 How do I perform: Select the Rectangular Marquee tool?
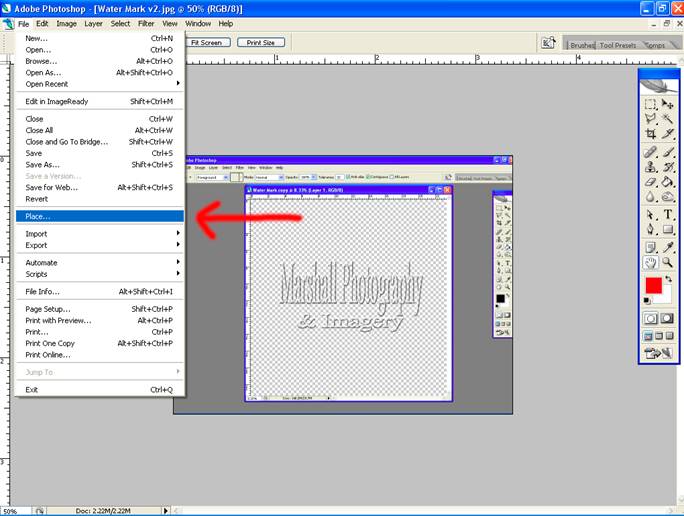point(650,104)
